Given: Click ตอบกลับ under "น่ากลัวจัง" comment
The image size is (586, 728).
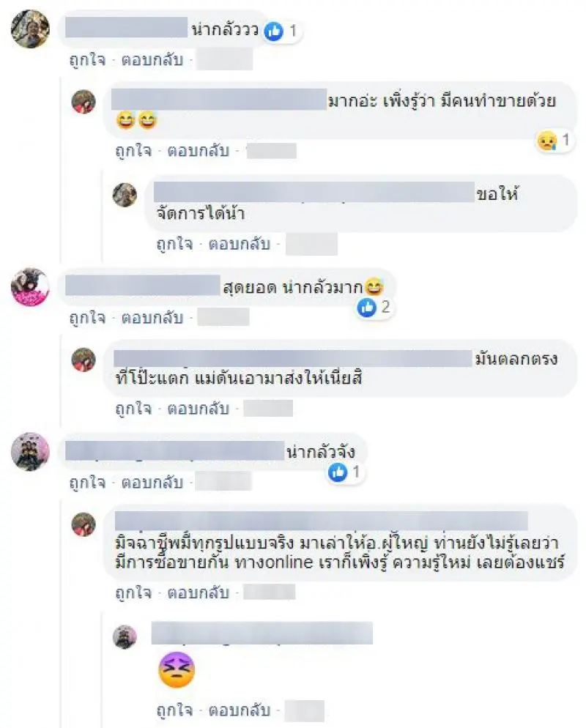Looking at the screenshot, I should [152, 483].
